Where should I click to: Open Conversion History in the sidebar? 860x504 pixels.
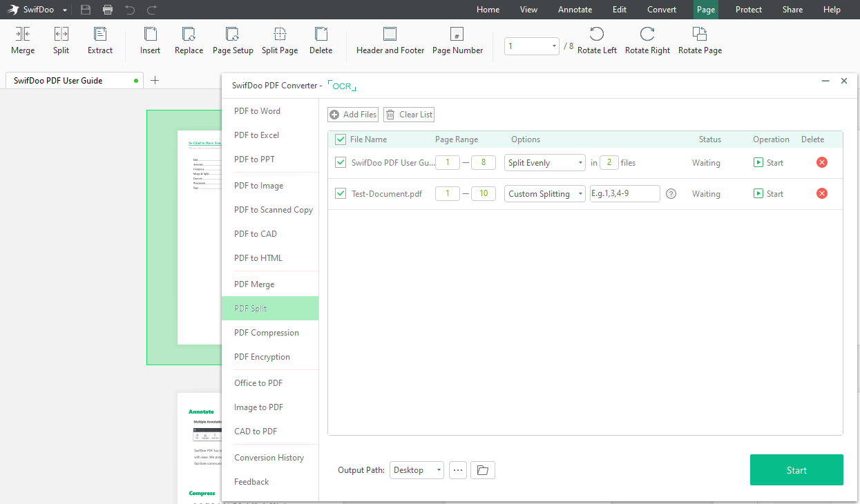coord(270,458)
